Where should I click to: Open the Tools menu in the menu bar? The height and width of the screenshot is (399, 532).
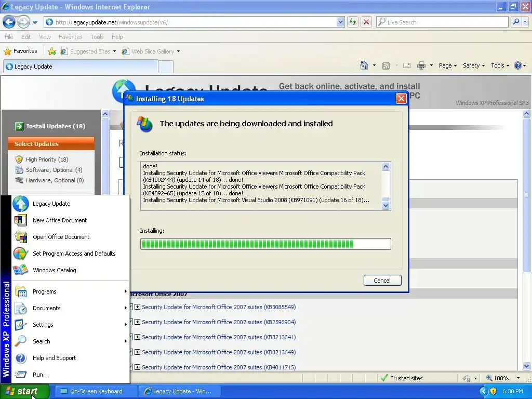[x=97, y=37]
